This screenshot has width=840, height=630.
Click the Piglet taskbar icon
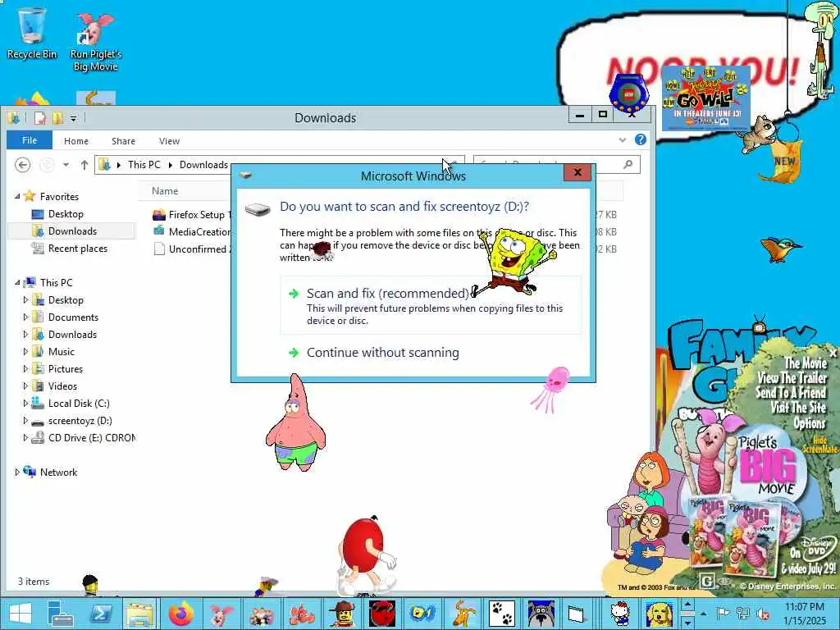pos(221,614)
